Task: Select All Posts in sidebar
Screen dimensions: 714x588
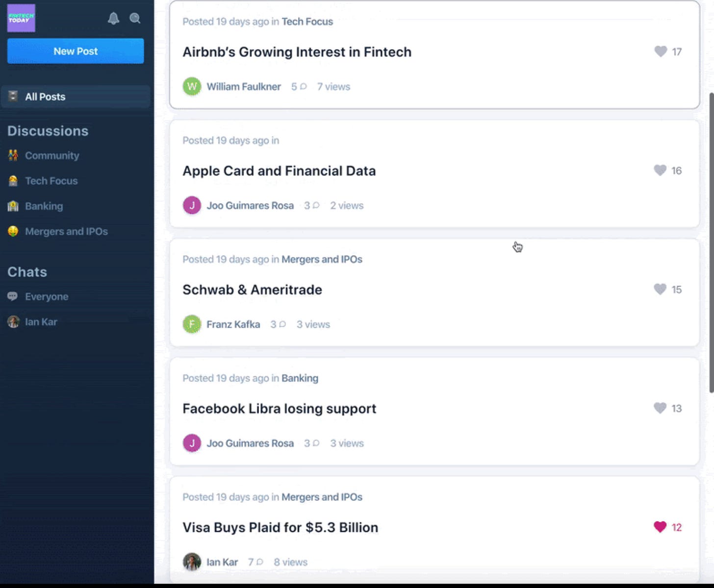Action: tap(76, 97)
